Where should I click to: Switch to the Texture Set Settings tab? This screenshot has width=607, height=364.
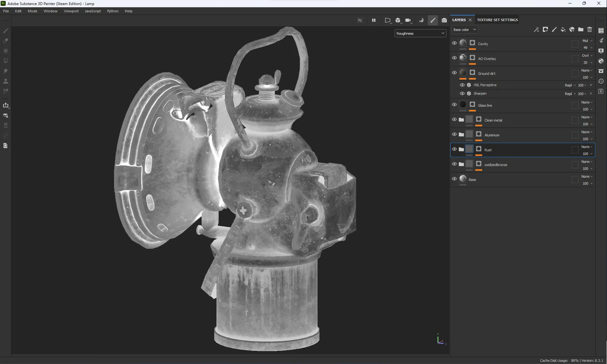point(497,20)
